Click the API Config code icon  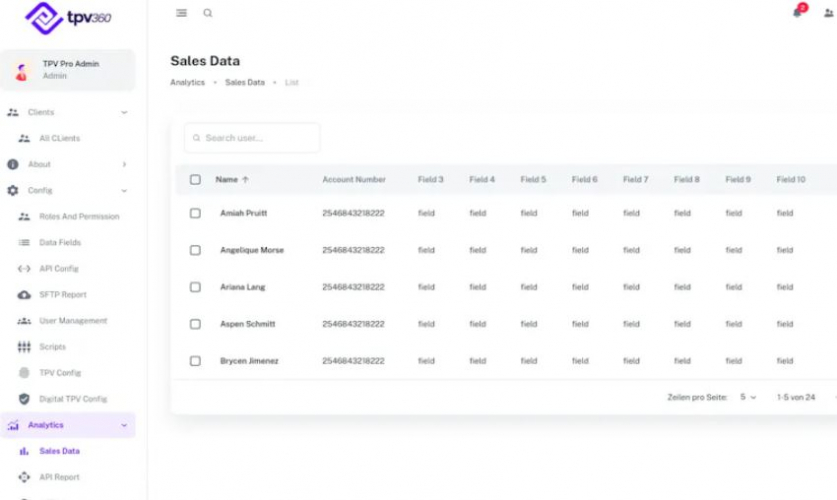[x=24, y=268]
